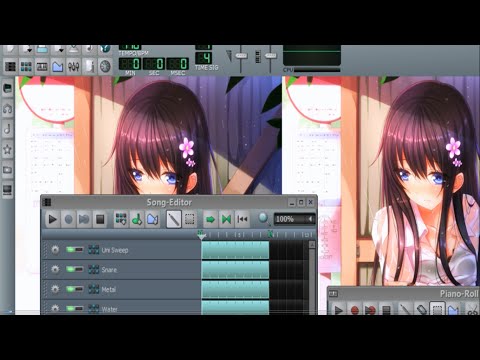This screenshot has height=360, width=480.
Task: Click the time signature denominator 4
Action: 204,58
